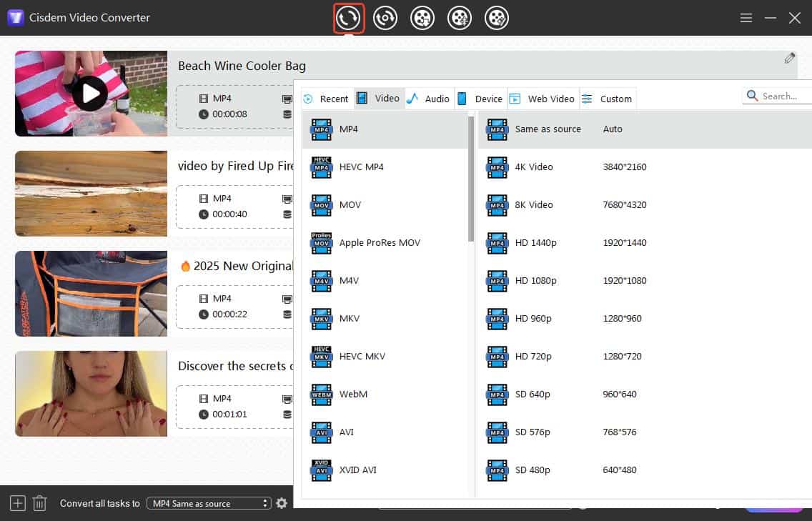Open the Convert all tasks to dropdown
The width and height of the screenshot is (812, 521).
point(208,503)
